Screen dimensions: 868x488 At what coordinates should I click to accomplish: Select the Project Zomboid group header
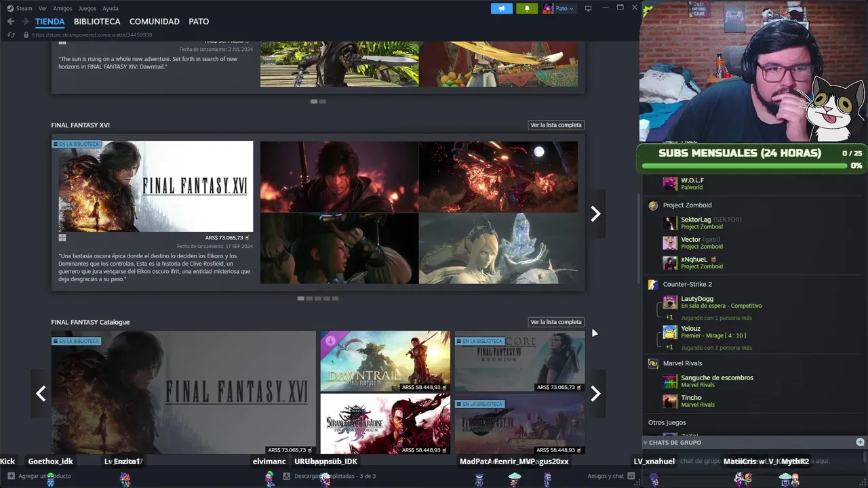[687, 205]
